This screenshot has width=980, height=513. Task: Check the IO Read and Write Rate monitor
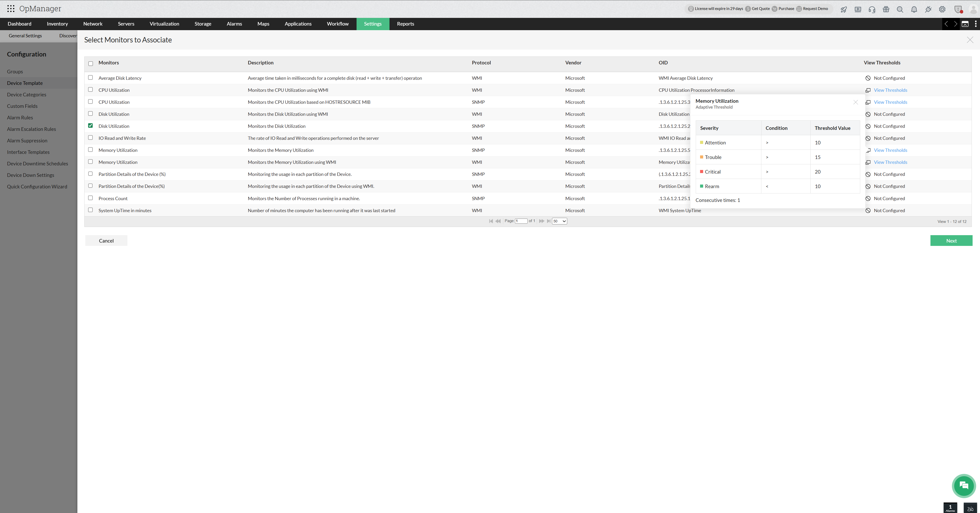[90, 138]
